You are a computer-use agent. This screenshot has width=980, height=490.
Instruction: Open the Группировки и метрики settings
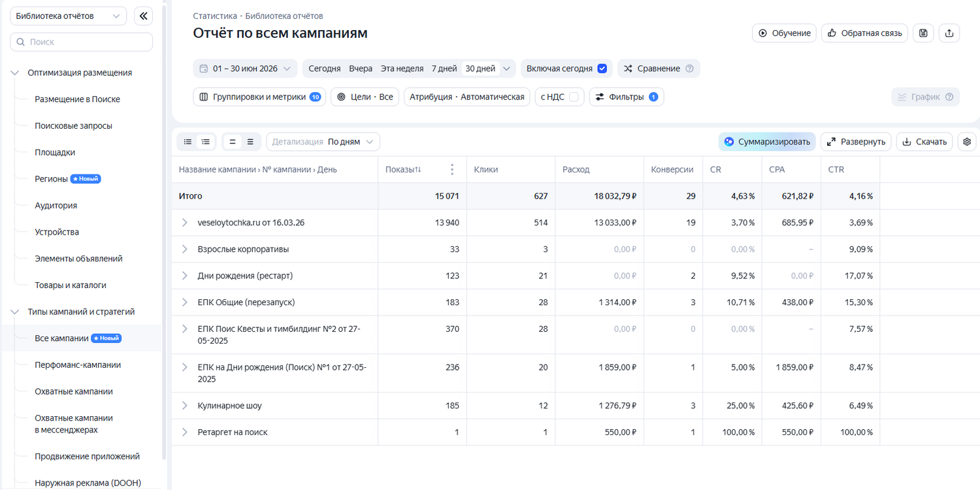tap(259, 97)
